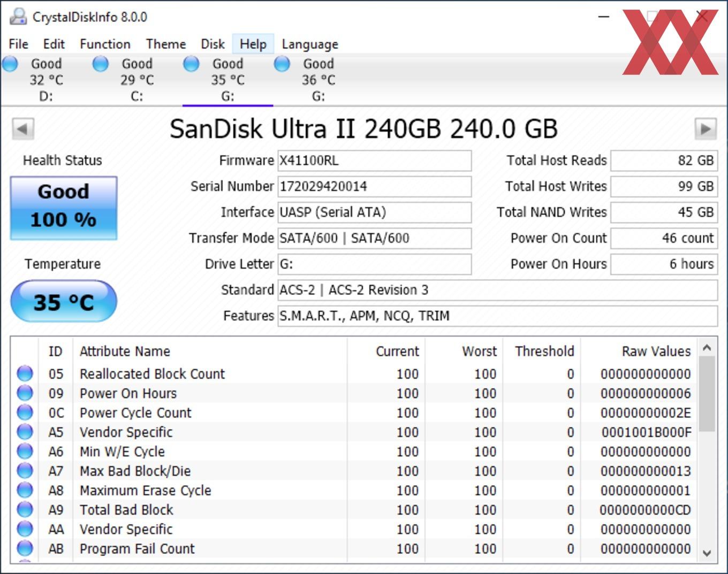
Task: Click the Standard field ACS-2
Action: 497,290
